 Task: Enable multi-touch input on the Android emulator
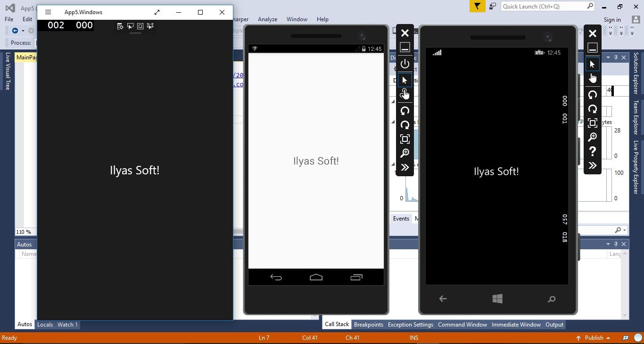coord(405,94)
